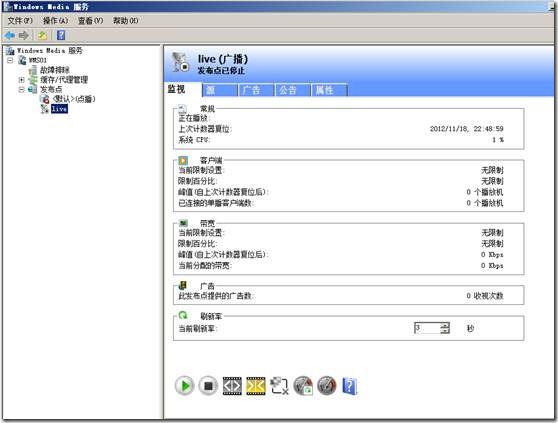This screenshot has width=558, height=423.
Task: Open the 帮助(H) menu
Action: pos(126,21)
